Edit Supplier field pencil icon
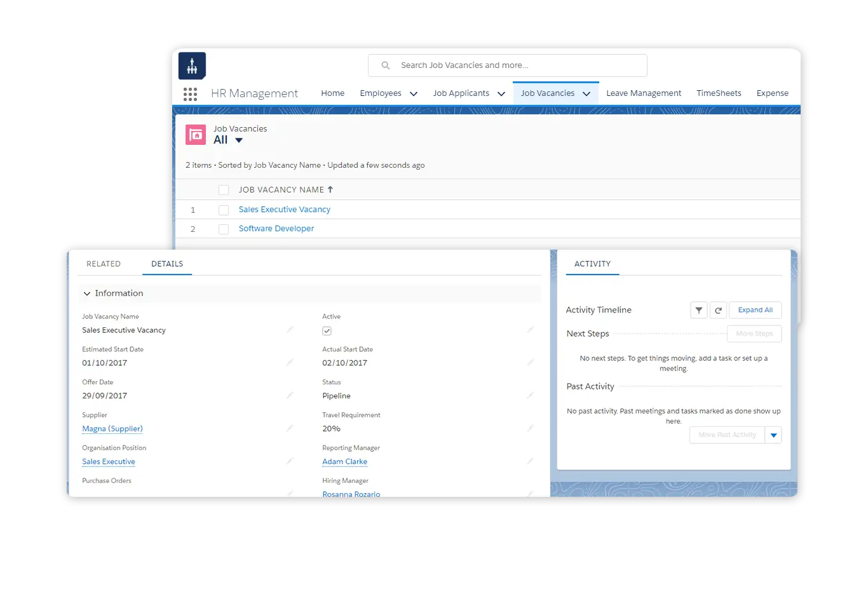The image size is (868, 615). [290, 428]
